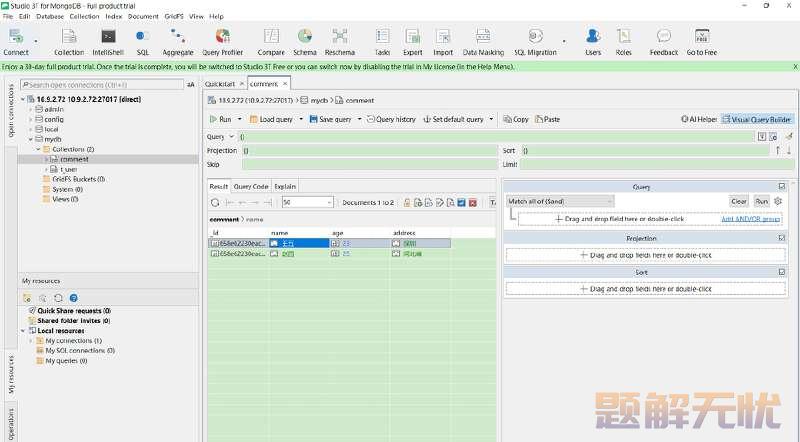Viewport: 800px width, 442px height.
Task: Open the page size 50 combo box
Action: (x=308, y=203)
